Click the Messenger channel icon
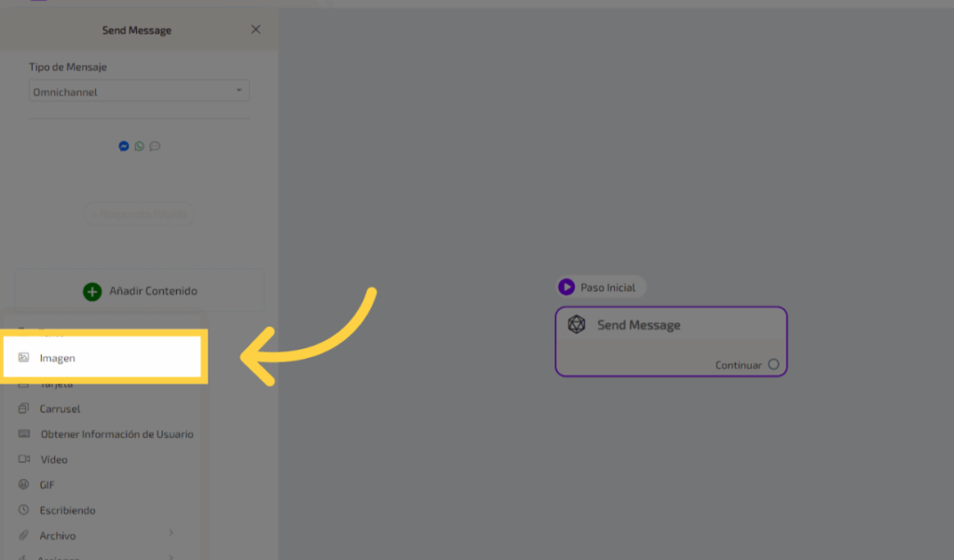 124,146
